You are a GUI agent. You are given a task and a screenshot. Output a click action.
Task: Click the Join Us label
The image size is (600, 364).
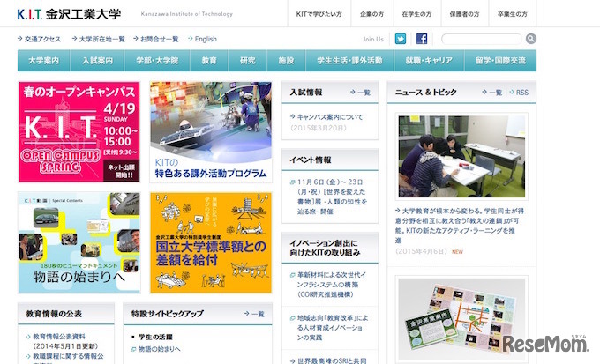(372, 39)
